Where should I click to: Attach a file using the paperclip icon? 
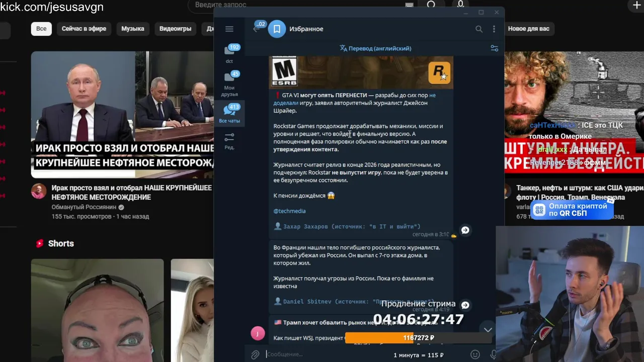255,354
